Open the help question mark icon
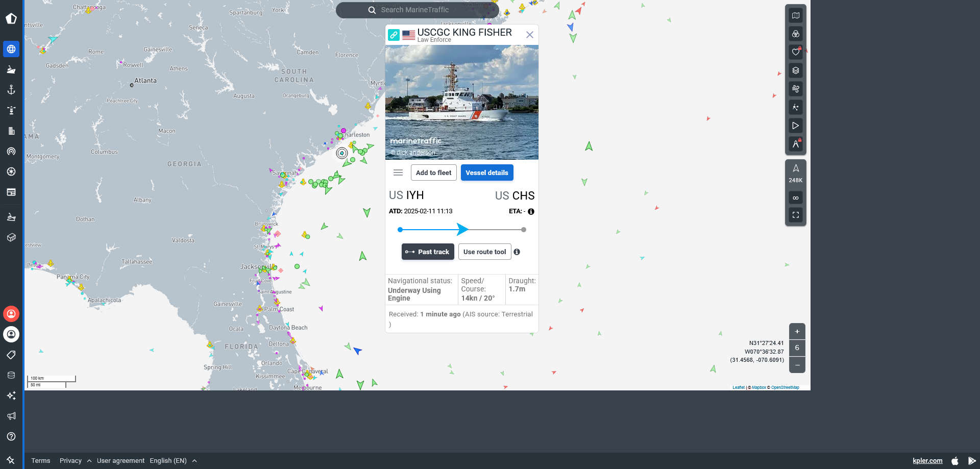 pyautogui.click(x=11, y=436)
